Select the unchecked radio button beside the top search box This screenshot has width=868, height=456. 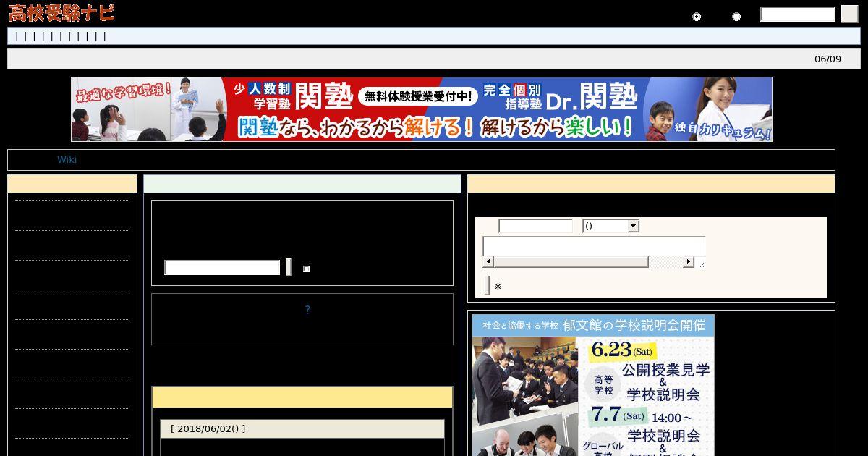tap(736, 17)
